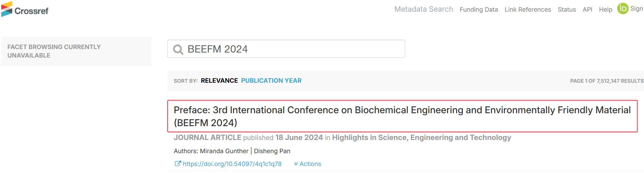Open the Preface BEEFM 2024 article title
This screenshot has width=644, height=173.
point(402,116)
